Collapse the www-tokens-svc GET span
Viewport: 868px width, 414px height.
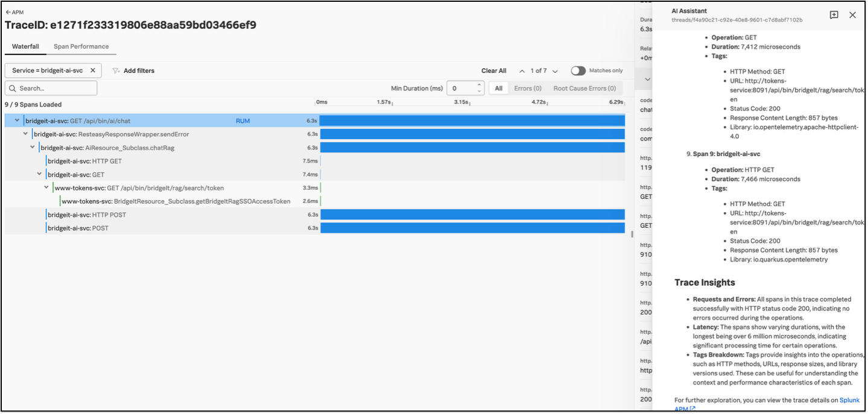pos(46,187)
